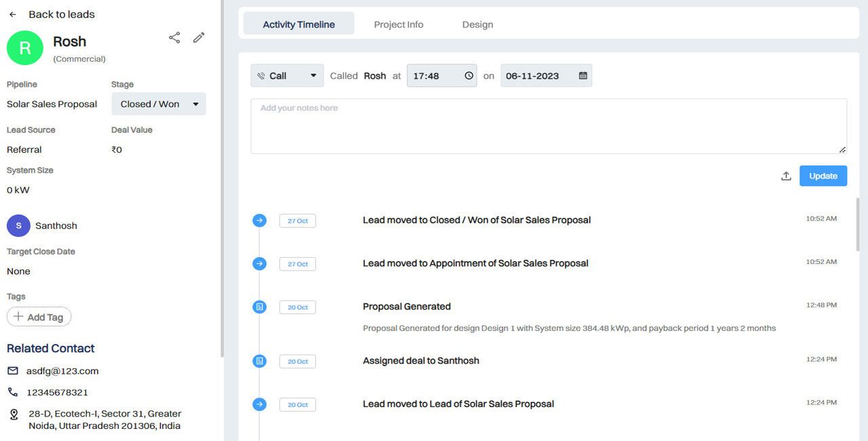
Task: Open the Design tab
Action: point(477,24)
